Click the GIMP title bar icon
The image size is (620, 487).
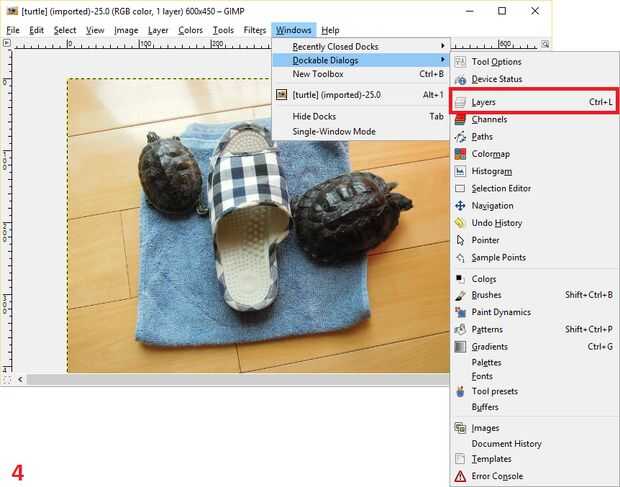[x=12, y=11]
